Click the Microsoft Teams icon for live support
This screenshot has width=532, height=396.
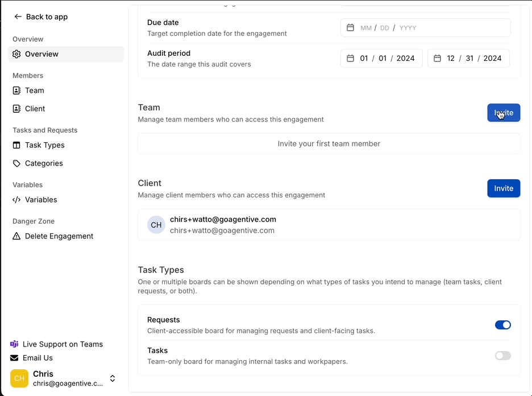14,344
